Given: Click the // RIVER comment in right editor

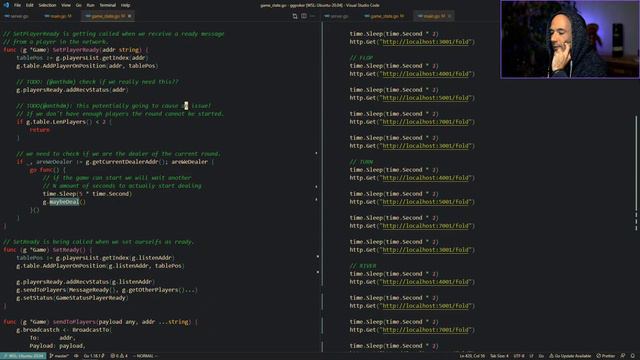Looking at the screenshot, I should coord(363,266).
